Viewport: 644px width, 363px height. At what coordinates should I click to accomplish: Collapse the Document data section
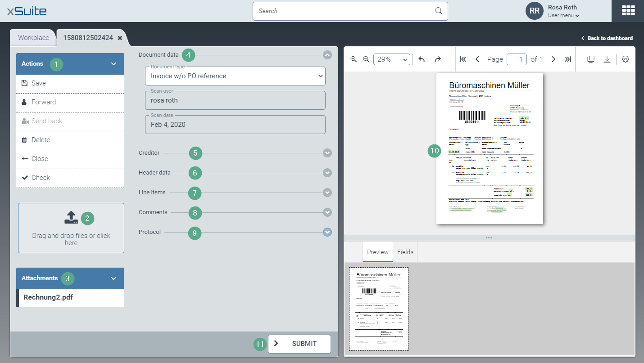[327, 55]
